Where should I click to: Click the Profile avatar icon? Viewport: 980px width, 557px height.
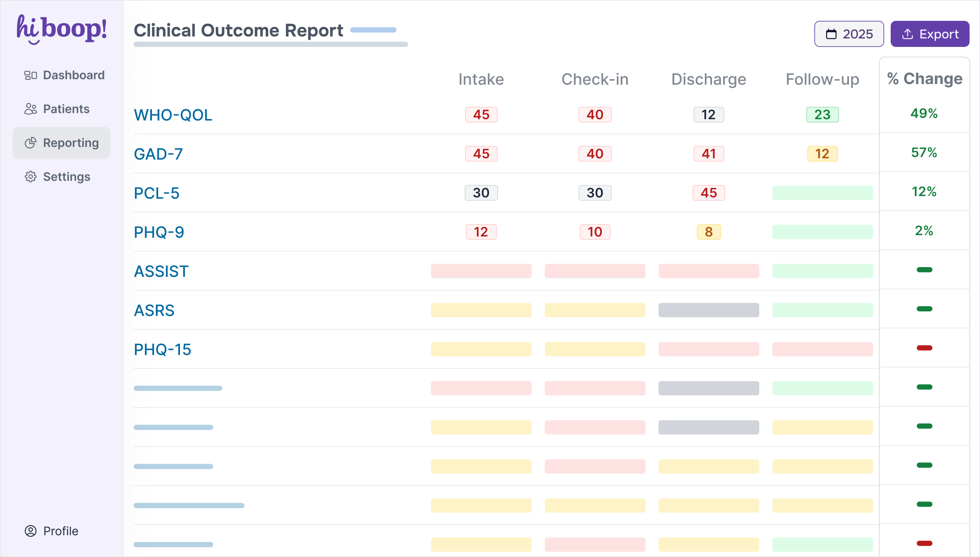(31, 531)
